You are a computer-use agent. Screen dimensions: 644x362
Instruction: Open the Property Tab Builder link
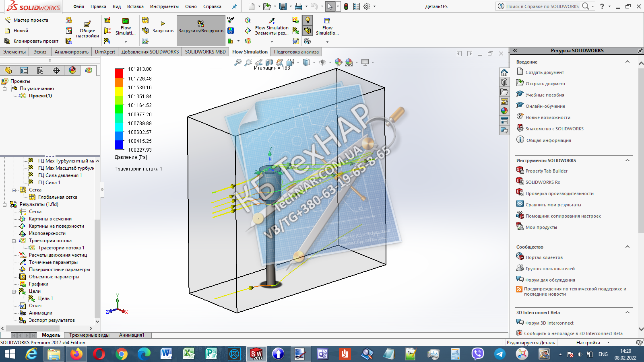pyautogui.click(x=547, y=171)
